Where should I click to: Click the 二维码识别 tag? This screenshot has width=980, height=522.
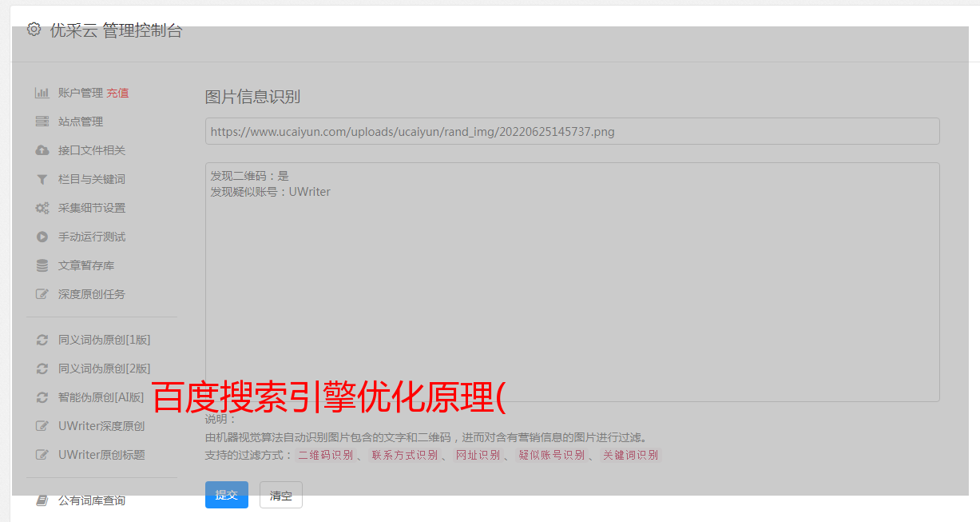(325, 455)
